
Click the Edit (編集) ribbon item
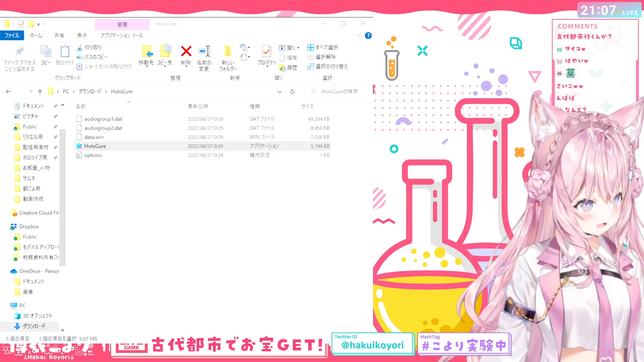[288, 58]
